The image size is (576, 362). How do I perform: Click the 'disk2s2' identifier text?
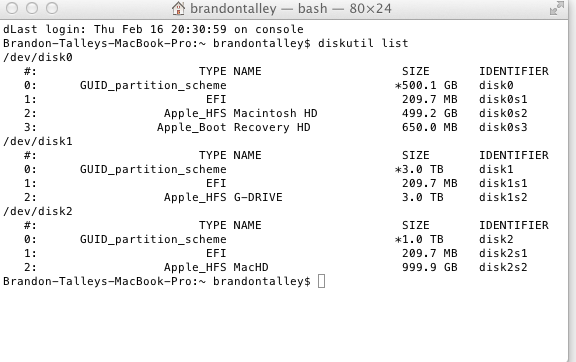coord(503,267)
